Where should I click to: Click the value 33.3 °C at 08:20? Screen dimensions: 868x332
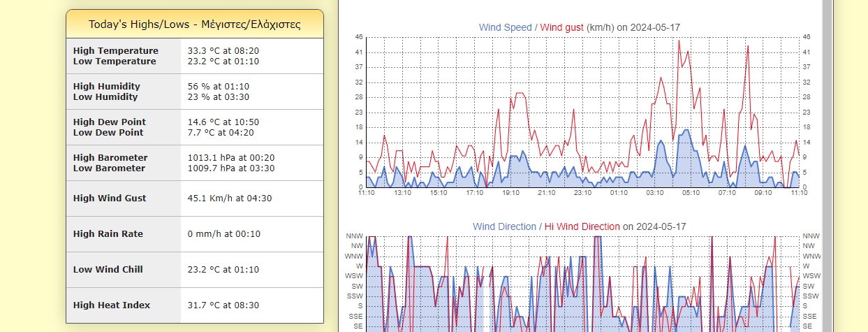point(223,51)
